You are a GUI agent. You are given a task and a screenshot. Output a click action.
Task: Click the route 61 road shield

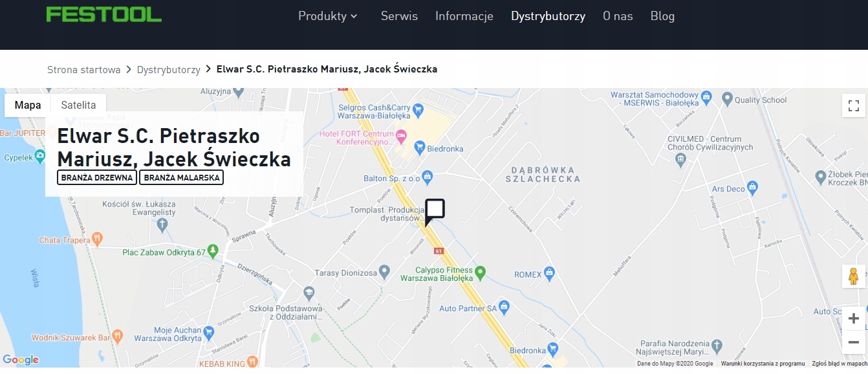439,251
